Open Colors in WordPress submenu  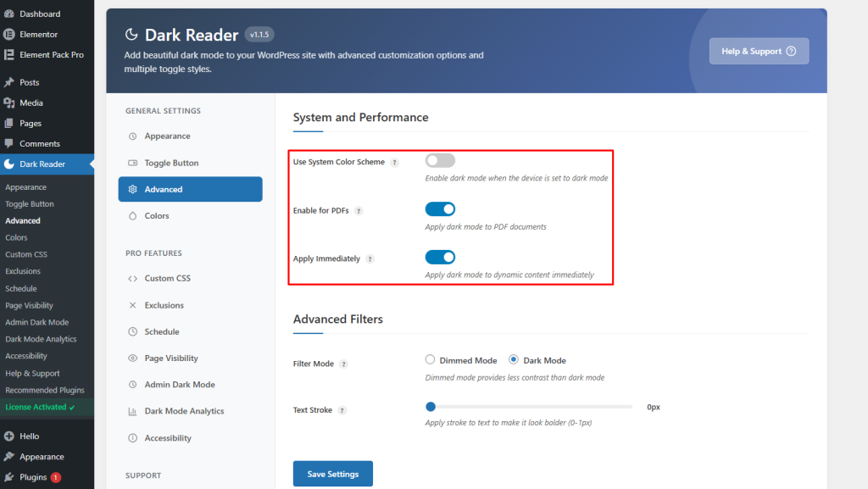16,238
